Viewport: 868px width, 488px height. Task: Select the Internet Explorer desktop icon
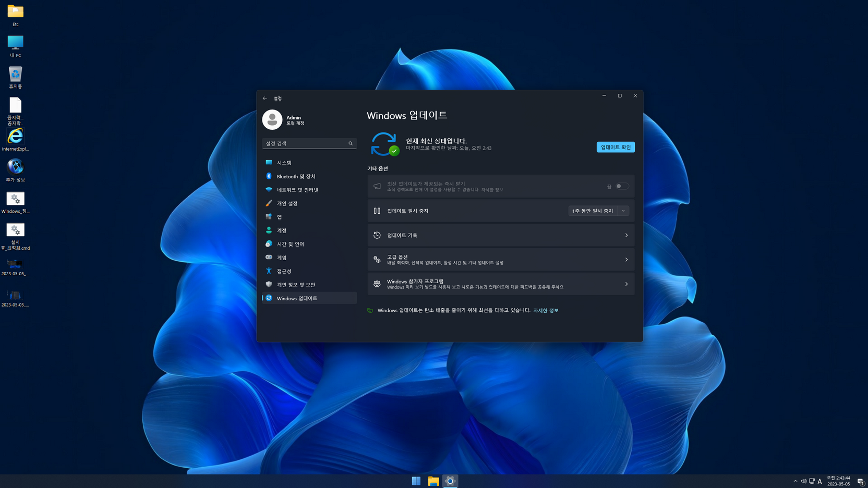pyautogui.click(x=15, y=140)
